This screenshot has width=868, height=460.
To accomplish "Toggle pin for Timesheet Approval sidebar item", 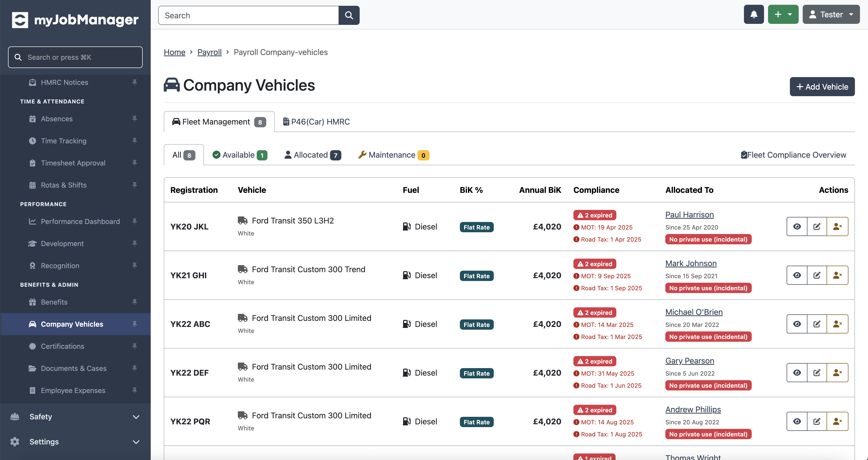I will point(134,163).
